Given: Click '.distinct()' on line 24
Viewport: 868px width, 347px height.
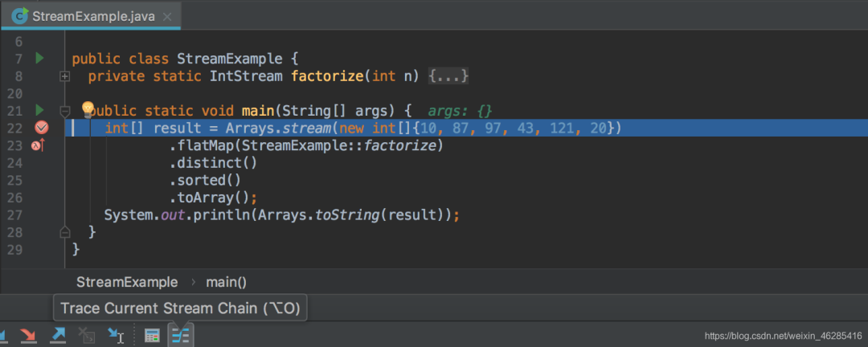Looking at the screenshot, I should tap(214, 163).
